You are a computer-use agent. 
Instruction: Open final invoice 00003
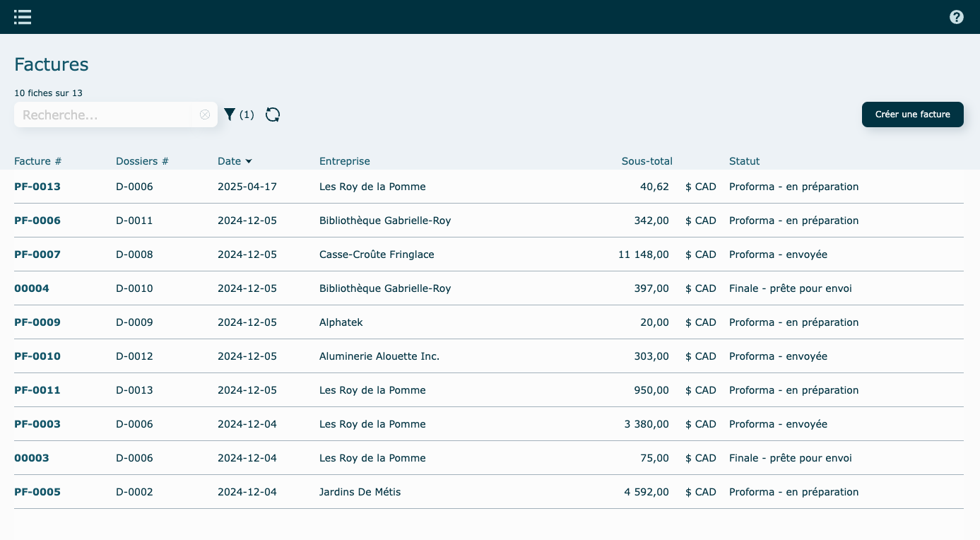coord(32,458)
